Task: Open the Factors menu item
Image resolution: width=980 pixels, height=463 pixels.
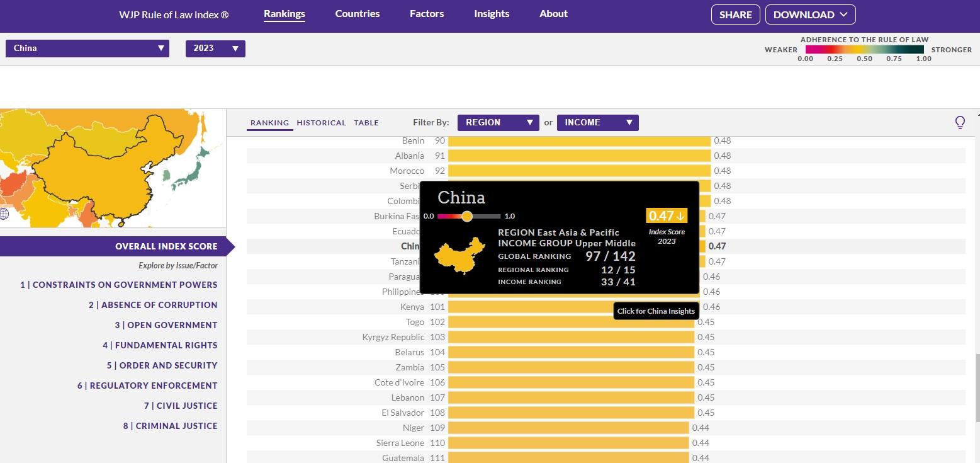Action: [x=426, y=14]
